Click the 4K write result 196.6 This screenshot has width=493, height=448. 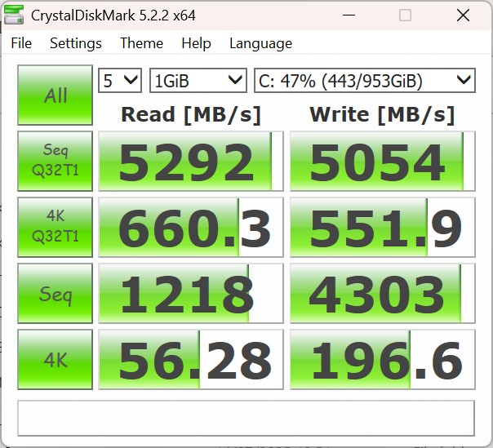pos(382,359)
